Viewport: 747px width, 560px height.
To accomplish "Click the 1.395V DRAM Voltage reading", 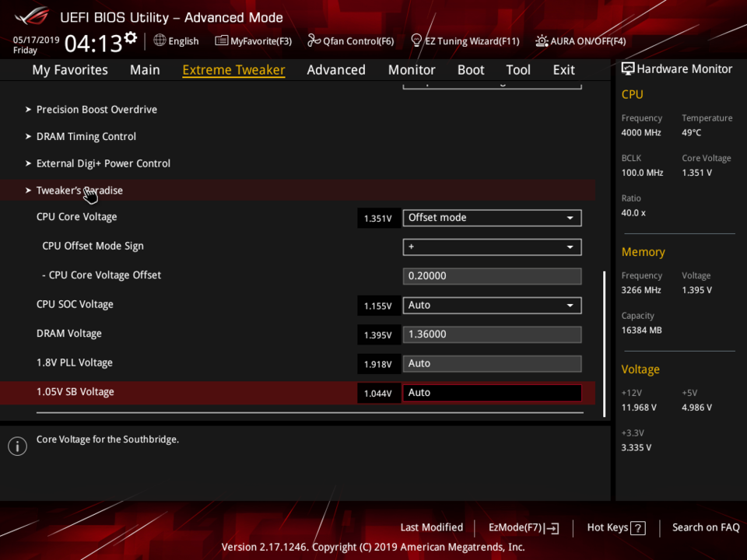I will click(378, 334).
